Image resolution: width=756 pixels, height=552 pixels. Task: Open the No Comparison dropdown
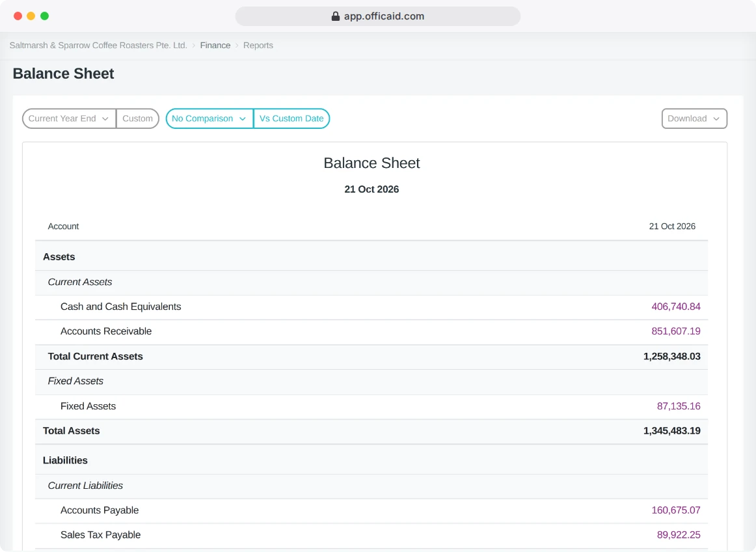point(209,118)
